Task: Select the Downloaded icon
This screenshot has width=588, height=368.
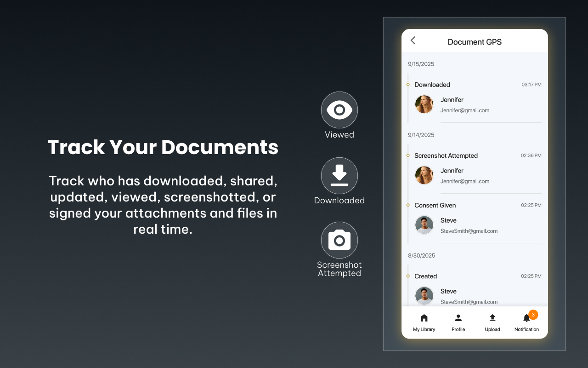Action: click(x=339, y=176)
